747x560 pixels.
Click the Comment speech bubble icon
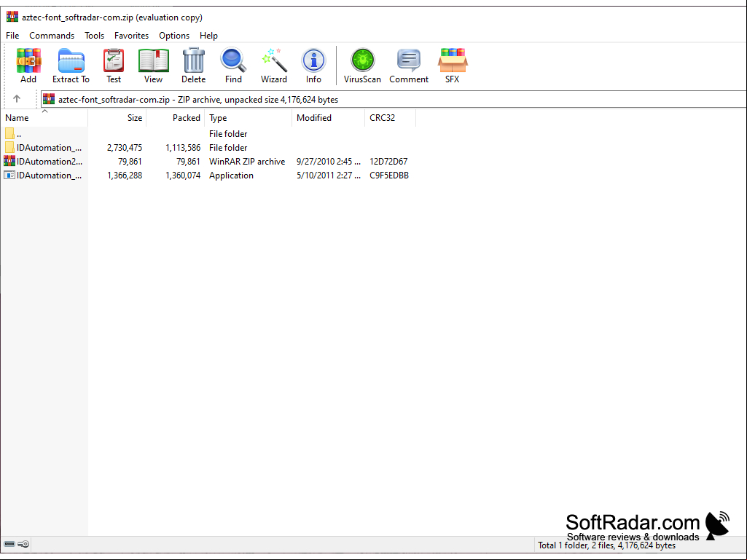point(409,60)
